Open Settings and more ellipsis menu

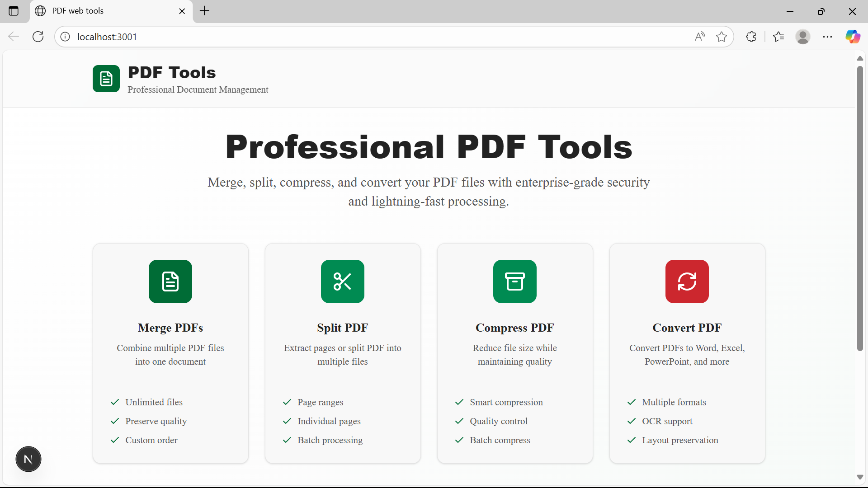[x=827, y=37]
